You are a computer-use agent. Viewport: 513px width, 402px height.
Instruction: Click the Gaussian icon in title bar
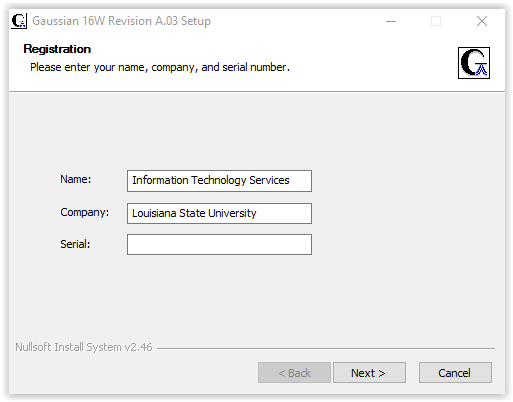tap(19, 21)
